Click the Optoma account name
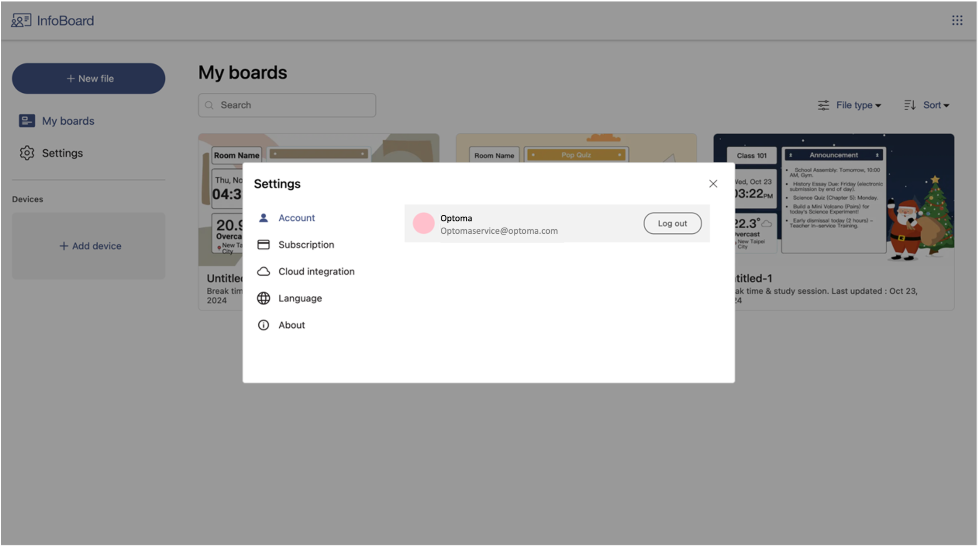This screenshot has height=548, width=980. (x=457, y=219)
